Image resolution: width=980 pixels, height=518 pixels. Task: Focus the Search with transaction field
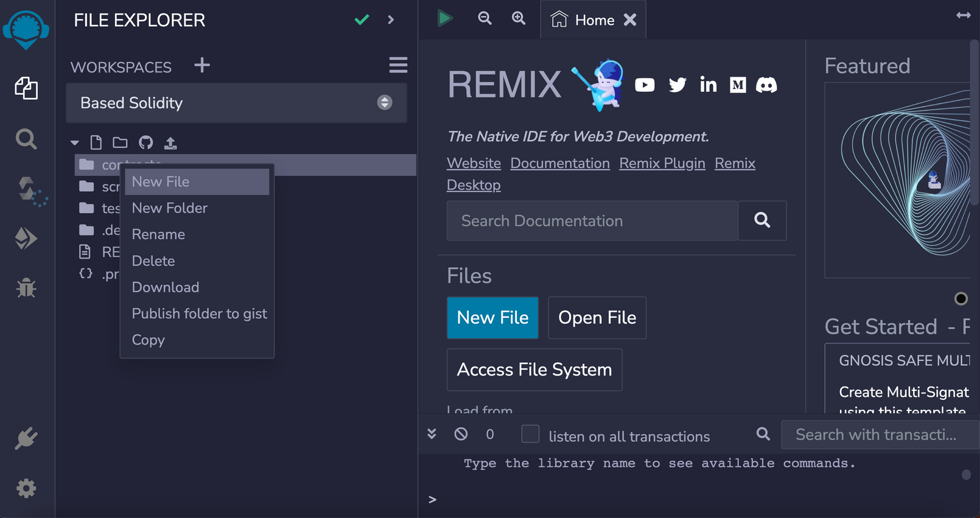(880, 435)
